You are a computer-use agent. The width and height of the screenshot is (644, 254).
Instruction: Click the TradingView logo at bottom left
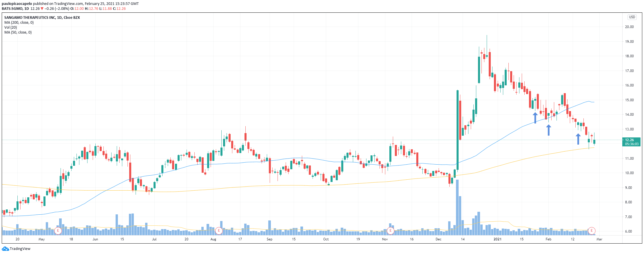pos(16,249)
